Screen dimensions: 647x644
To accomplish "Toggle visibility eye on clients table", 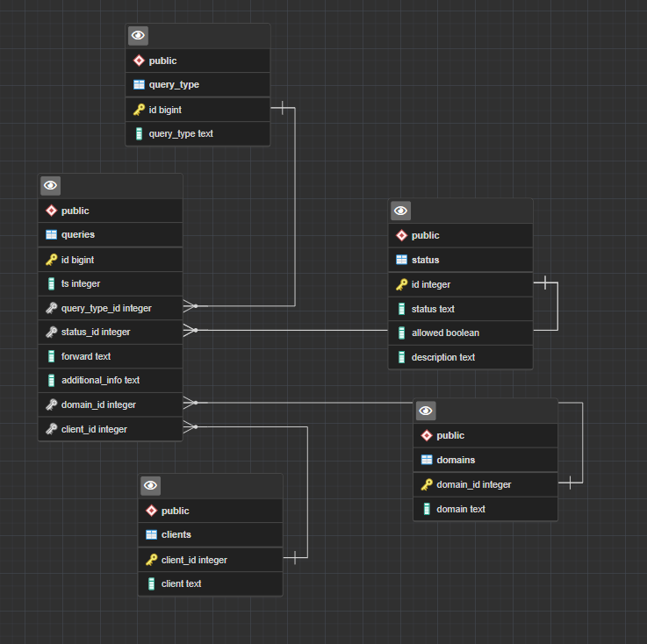I will click(x=150, y=486).
